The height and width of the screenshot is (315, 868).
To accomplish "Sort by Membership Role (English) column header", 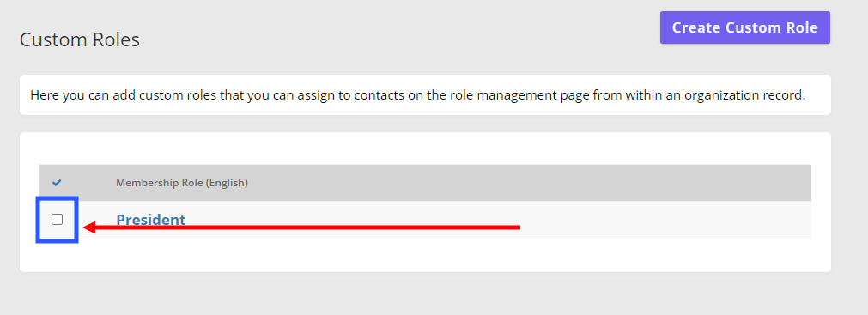I will pyautogui.click(x=181, y=183).
